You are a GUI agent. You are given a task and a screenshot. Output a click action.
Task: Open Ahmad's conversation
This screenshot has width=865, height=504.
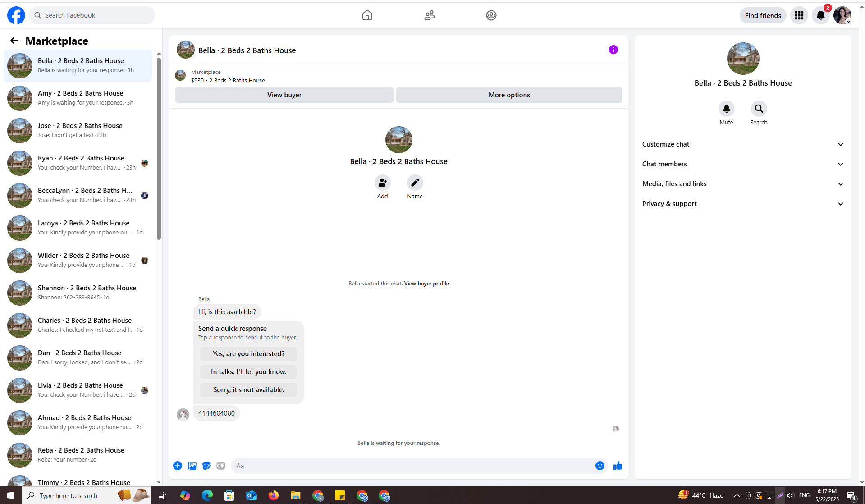(78, 422)
